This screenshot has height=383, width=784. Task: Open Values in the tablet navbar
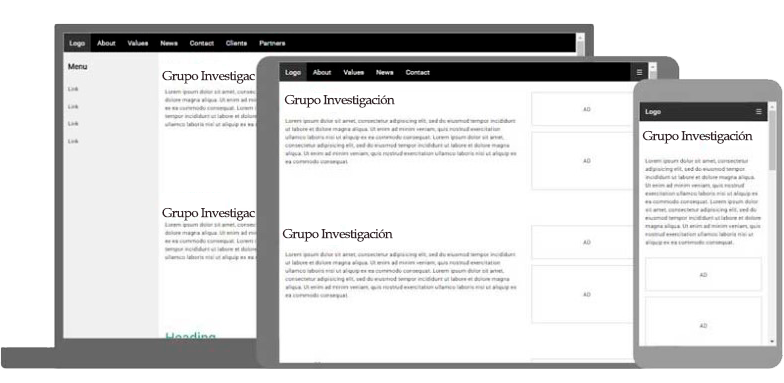(x=354, y=72)
